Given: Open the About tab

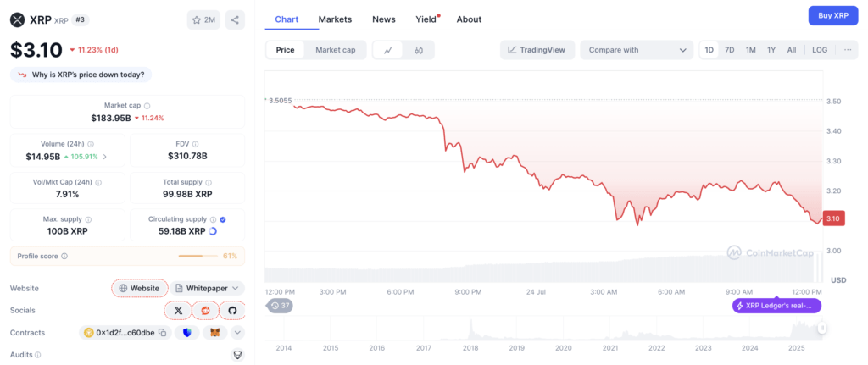Looking at the screenshot, I should pos(469,19).
